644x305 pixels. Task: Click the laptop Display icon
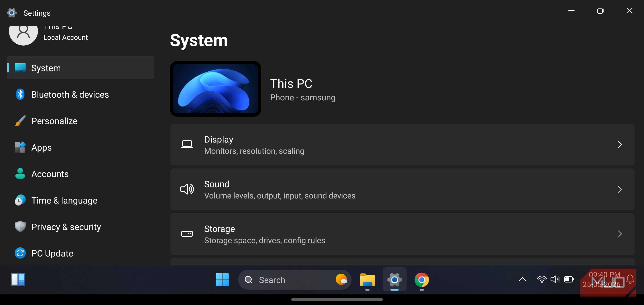point(187,144)
